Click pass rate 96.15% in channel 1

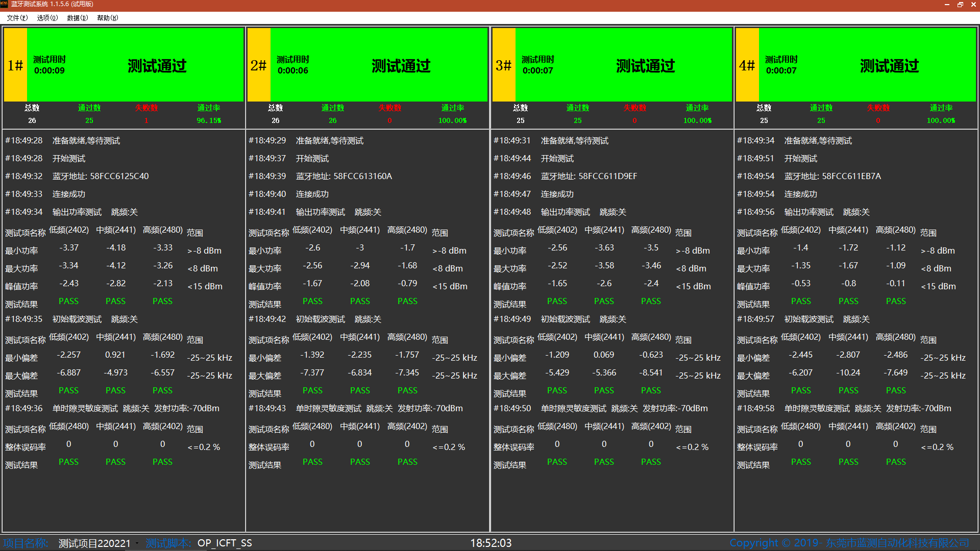[x=209, y=121]
